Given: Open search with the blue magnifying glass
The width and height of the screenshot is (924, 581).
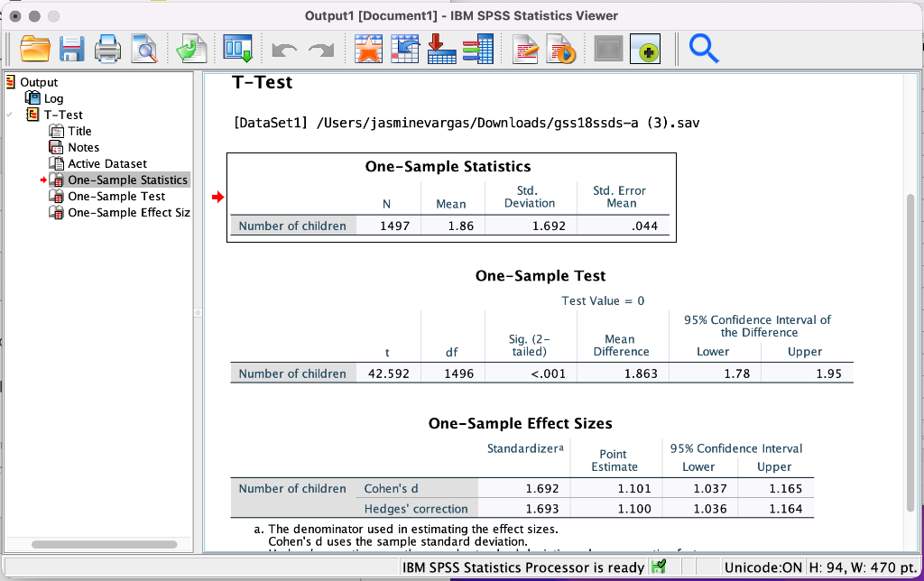Looking at the screenshot, I should [704, 49].
